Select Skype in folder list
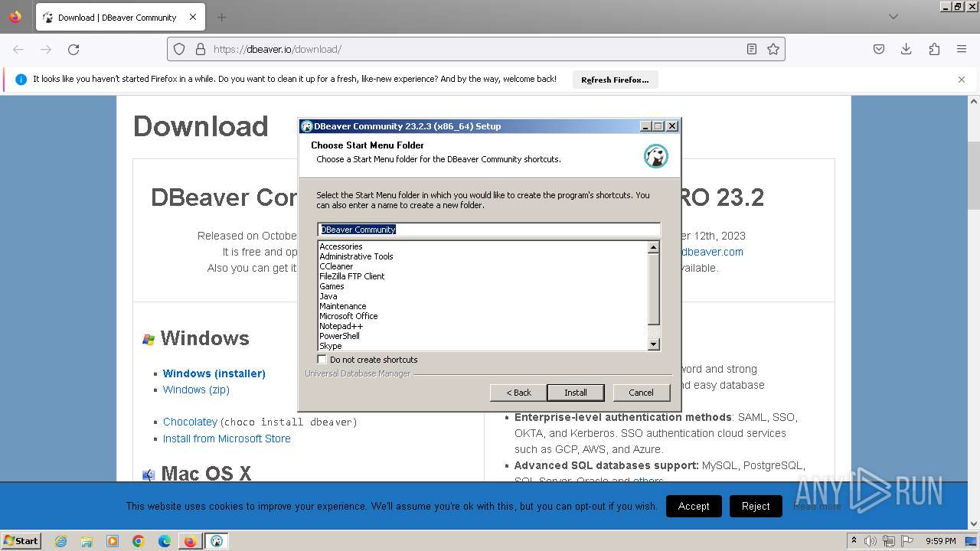This screenshot has width=980, height=551. (331, 346)
